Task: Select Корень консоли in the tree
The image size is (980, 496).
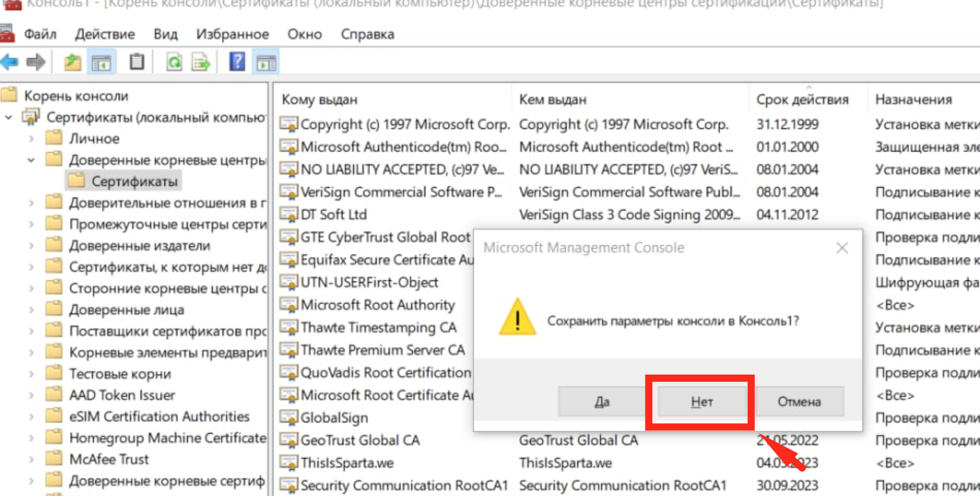Action: [x=76, y=96]
